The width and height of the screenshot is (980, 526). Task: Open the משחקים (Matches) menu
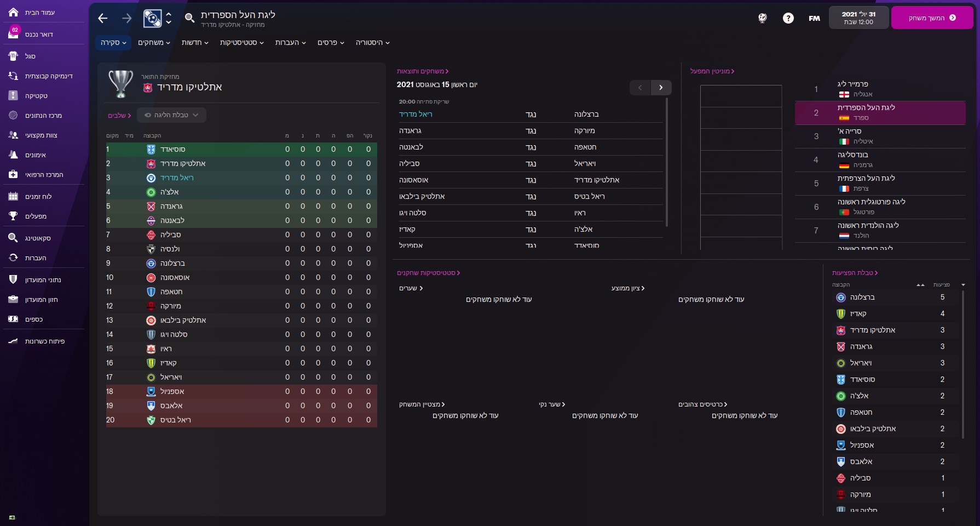coord(154,43)
